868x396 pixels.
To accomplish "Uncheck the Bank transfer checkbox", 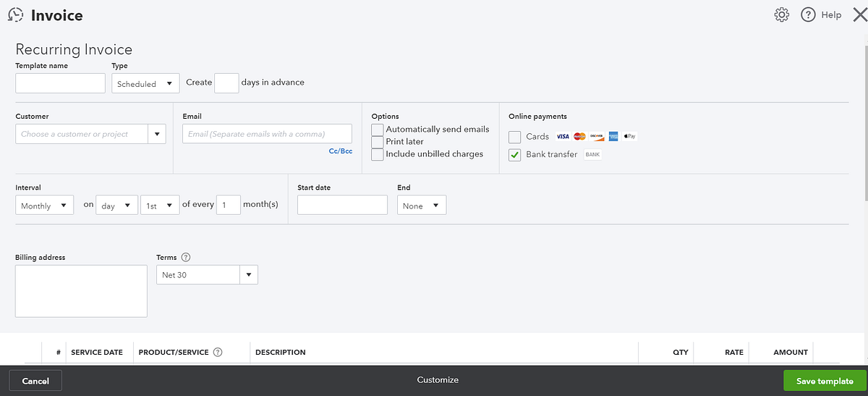I will pyautogui.click(x=515, y=154).
